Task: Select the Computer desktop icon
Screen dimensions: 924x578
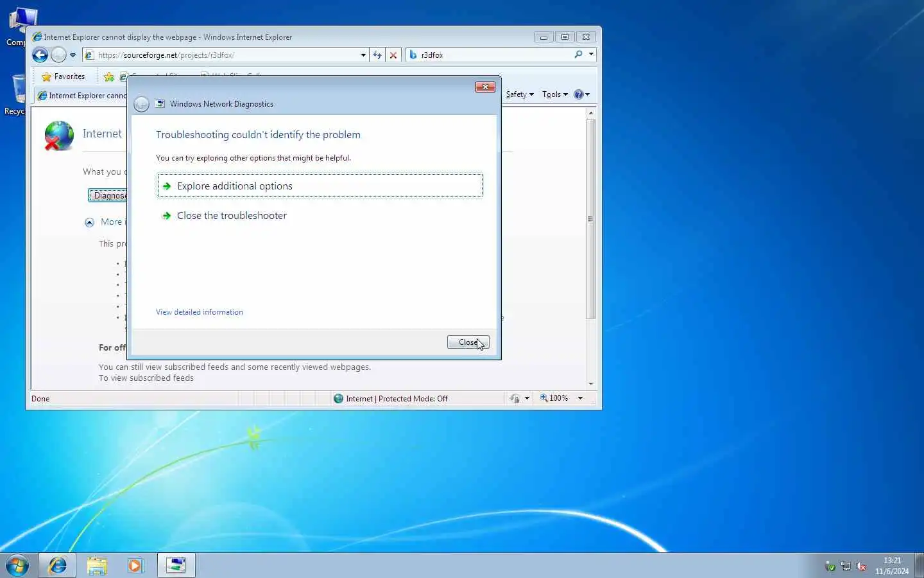Action: [15, 27]
